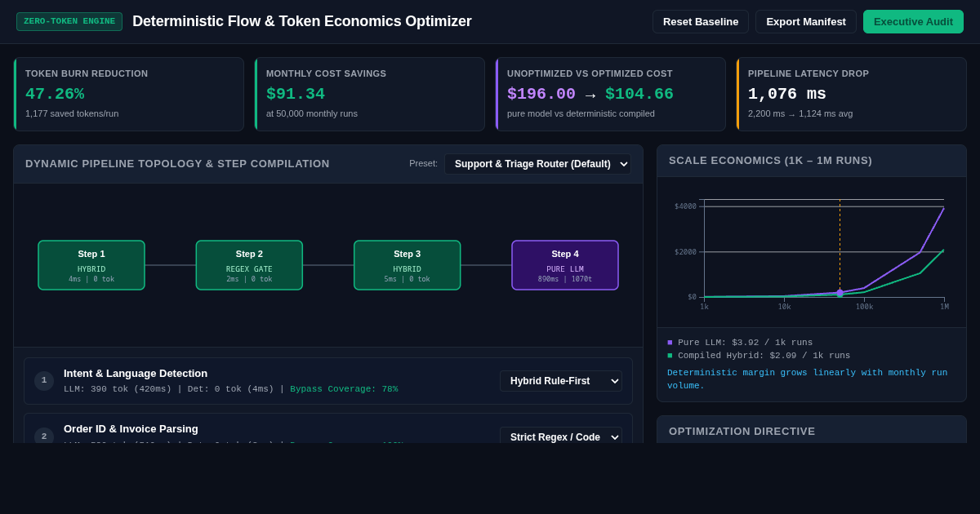This screenshot has width=980, height=514.
Task: Open the Executive Audit report
Action: point(913,21)
